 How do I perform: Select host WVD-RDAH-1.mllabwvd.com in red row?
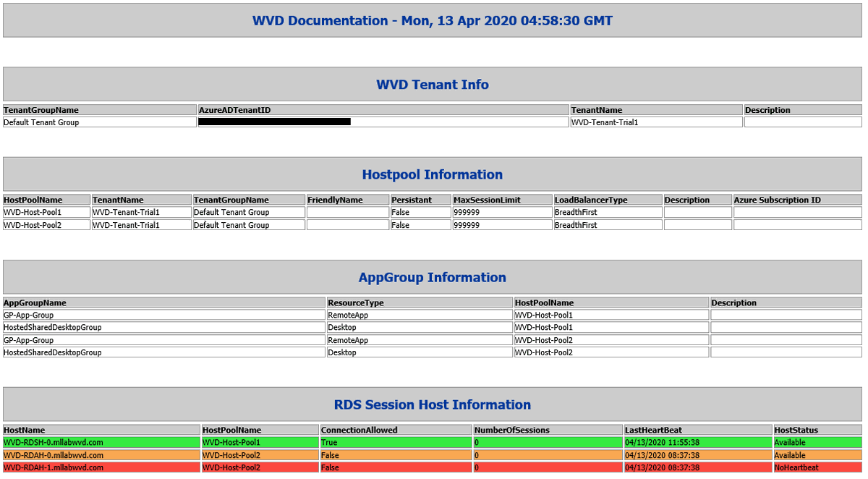pyautogui.click(x=101, y=467)
